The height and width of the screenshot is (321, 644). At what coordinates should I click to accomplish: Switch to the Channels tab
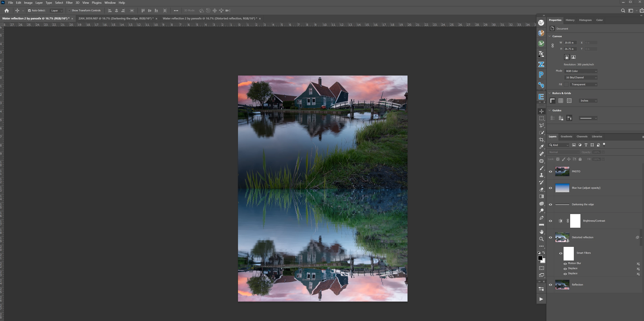tap(582, 137)
